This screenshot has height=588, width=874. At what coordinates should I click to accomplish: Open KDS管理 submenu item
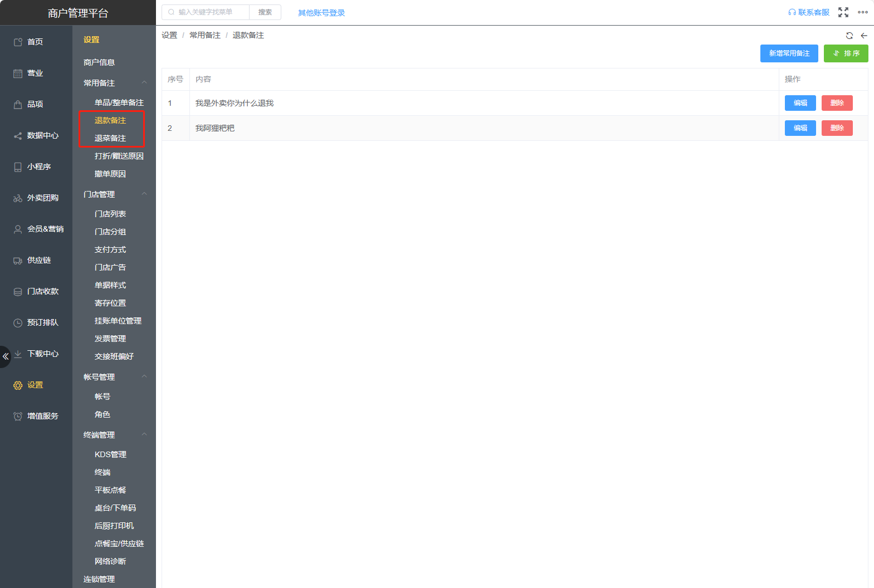110,454
